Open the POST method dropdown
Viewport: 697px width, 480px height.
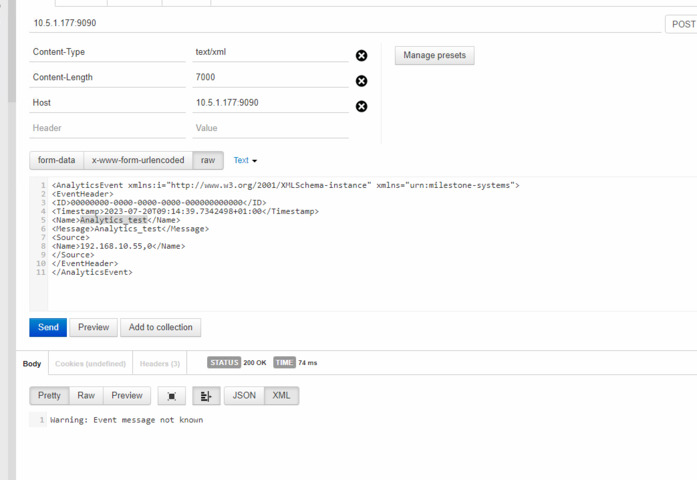(x=682, y=24)
